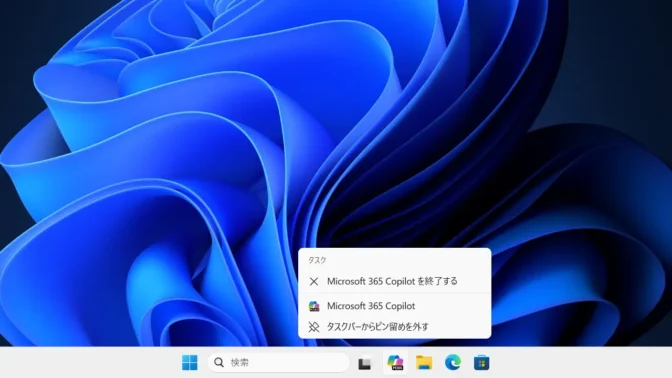Screen dimensions: 672x378
Task: Choose 'タスクバーからピン留めを外す' option
Action: (x=395, y=327)
